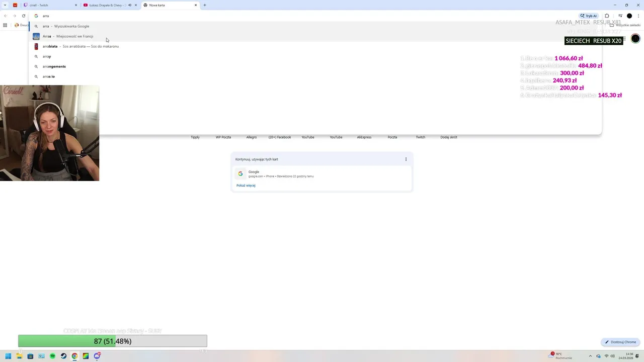
Task: Open the Poczta shortcut
Action: (392, 137)
